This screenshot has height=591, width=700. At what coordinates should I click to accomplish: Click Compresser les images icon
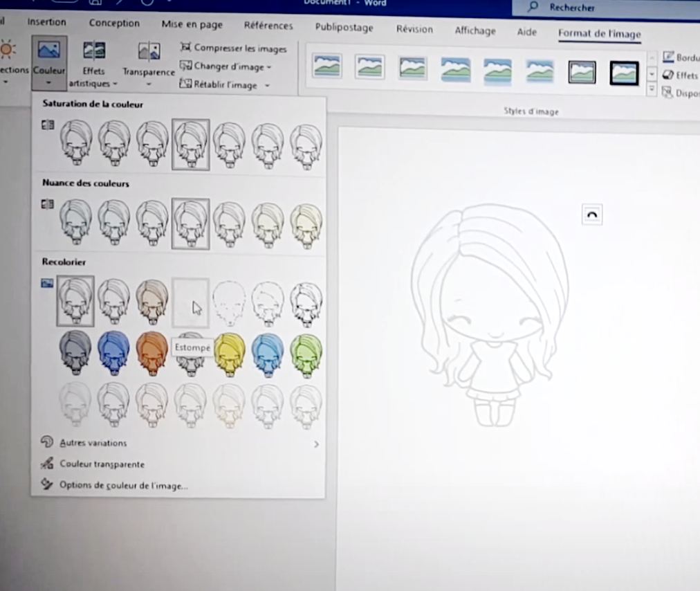click(185, 48)
